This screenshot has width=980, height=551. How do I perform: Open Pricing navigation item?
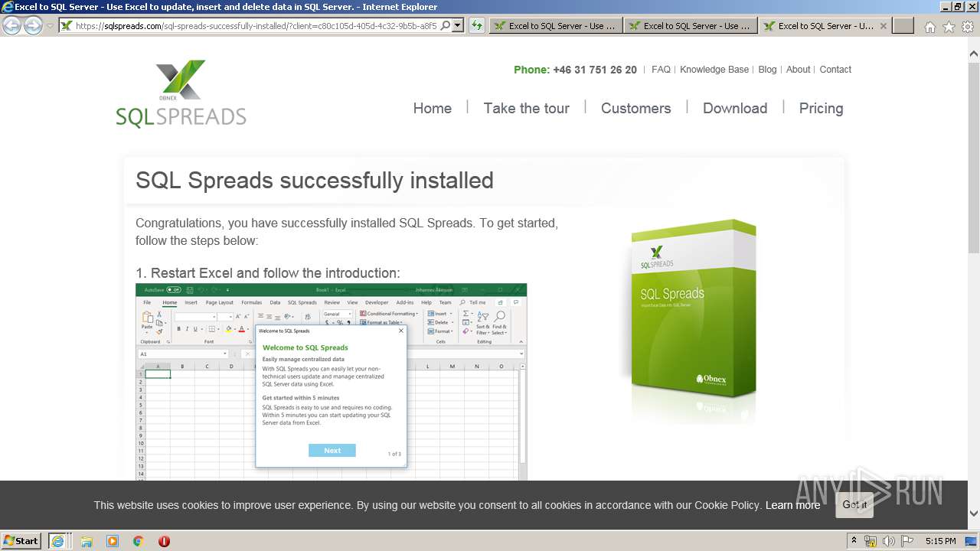coord(821,108)
